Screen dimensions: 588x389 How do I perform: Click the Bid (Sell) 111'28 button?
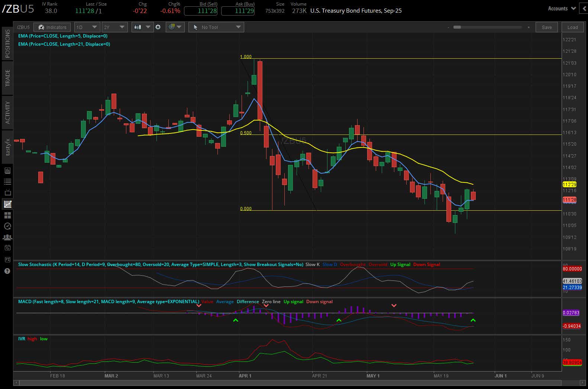click(201, 11)
